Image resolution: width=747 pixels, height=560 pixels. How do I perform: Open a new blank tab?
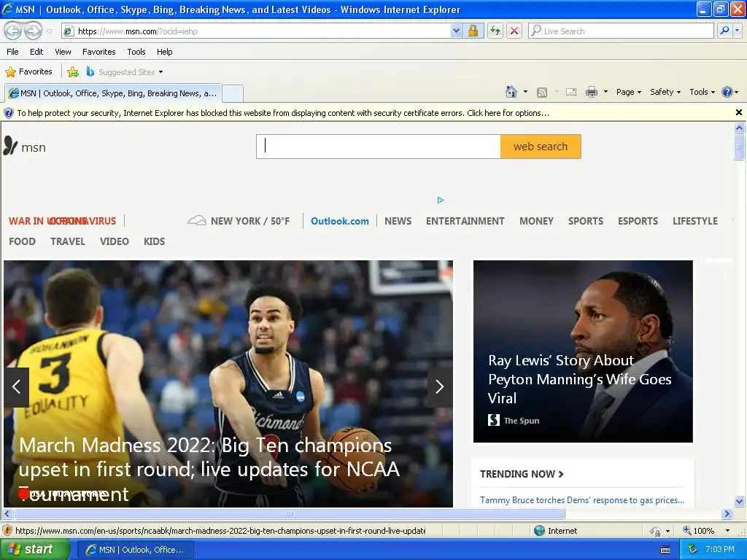(233, 93)
